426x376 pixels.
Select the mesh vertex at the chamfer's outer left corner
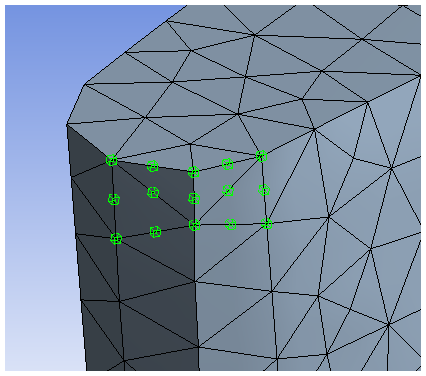67,125
